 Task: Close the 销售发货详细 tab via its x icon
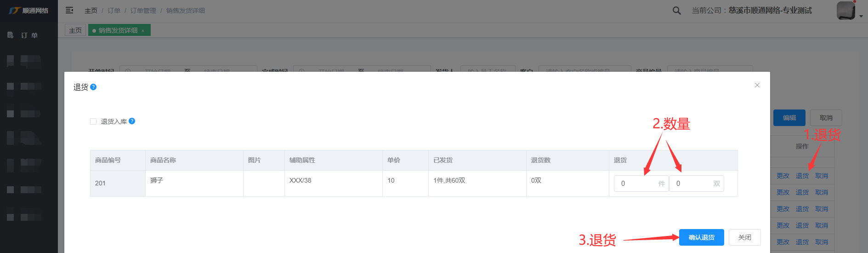(143, 31)
